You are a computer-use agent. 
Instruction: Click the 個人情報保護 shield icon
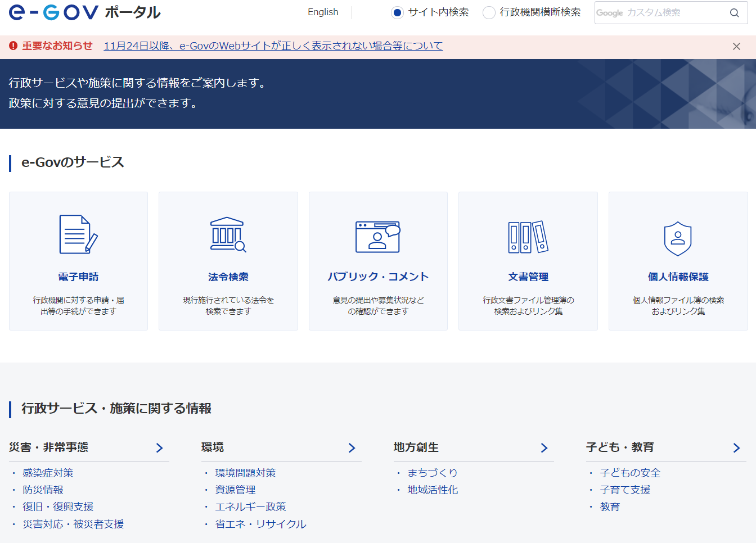coord(678,238)
